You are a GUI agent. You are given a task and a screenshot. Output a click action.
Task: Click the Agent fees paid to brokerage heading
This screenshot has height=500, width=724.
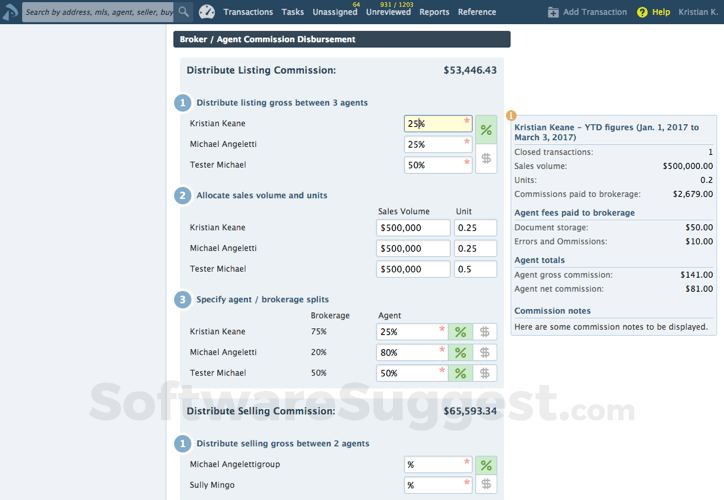click(x=574, y=212)
